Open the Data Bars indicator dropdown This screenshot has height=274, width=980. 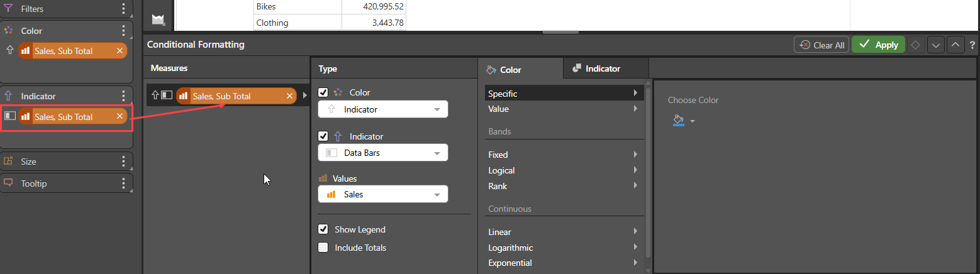tap(383, 153)
